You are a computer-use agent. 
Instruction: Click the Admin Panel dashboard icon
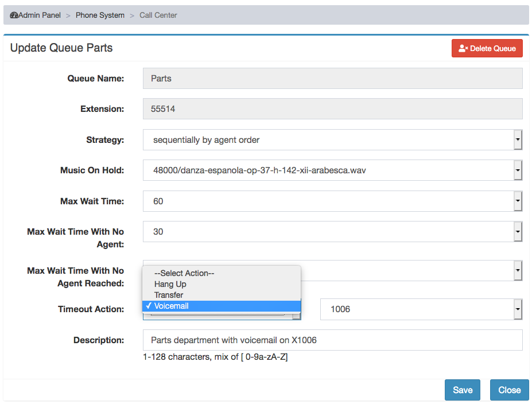[x=14, y=15]
